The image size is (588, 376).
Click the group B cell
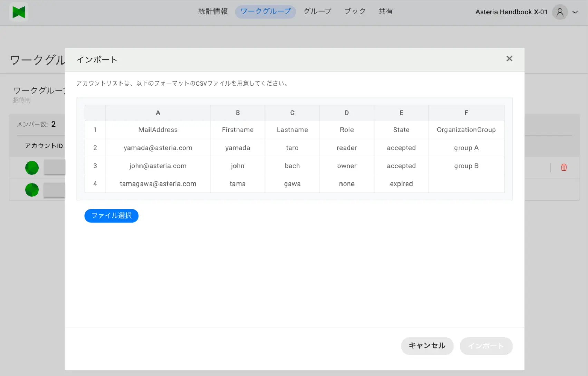point(466,166)
